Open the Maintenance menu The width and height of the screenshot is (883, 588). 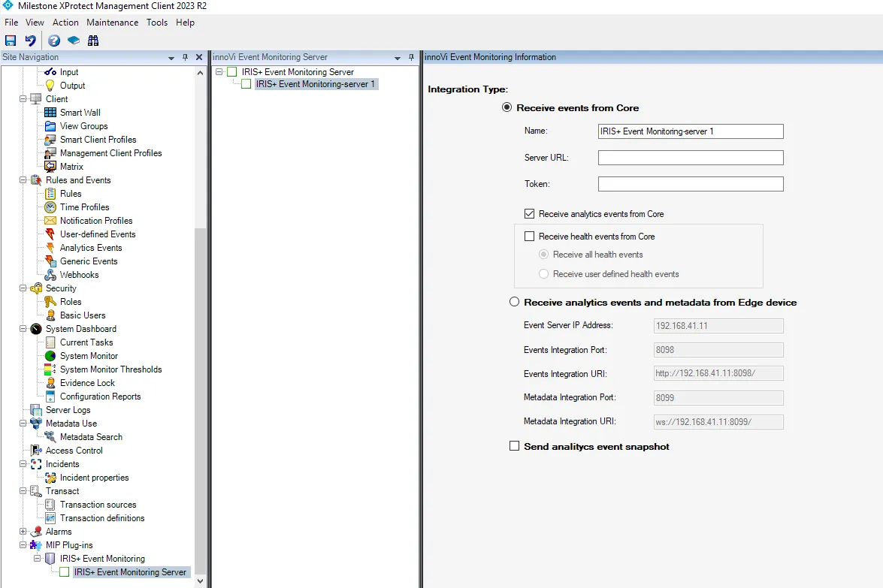pos(113,23)
